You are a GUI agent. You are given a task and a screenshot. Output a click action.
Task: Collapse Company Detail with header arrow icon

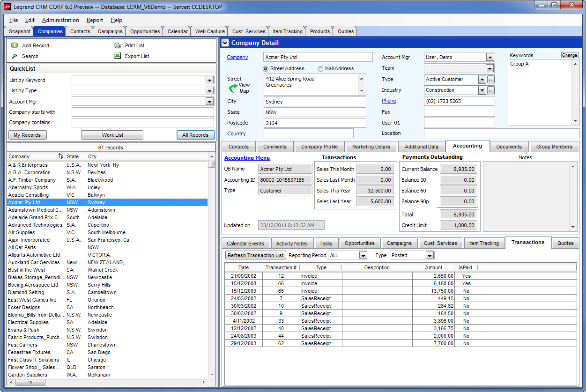tap(225, 43)
